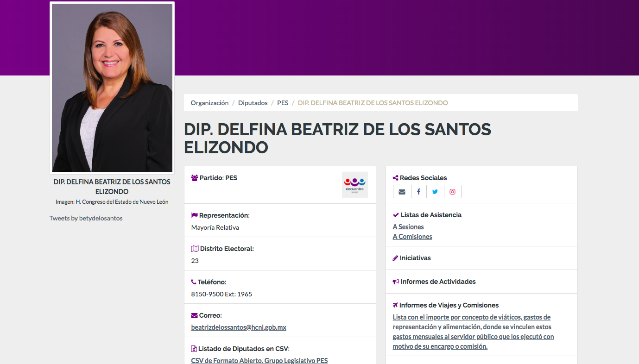
Task: Click the checkmark icon beside Listas de Asistencia
Action: coord(395,214)
